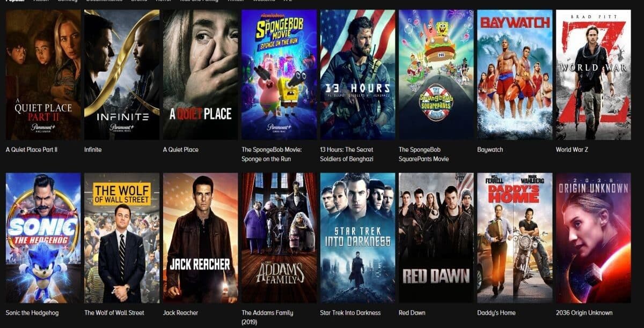Open the Daddy's Home poster thumbnail
Image resolution: width=644 pixels, height=328 pixels.
coord(515,238)
